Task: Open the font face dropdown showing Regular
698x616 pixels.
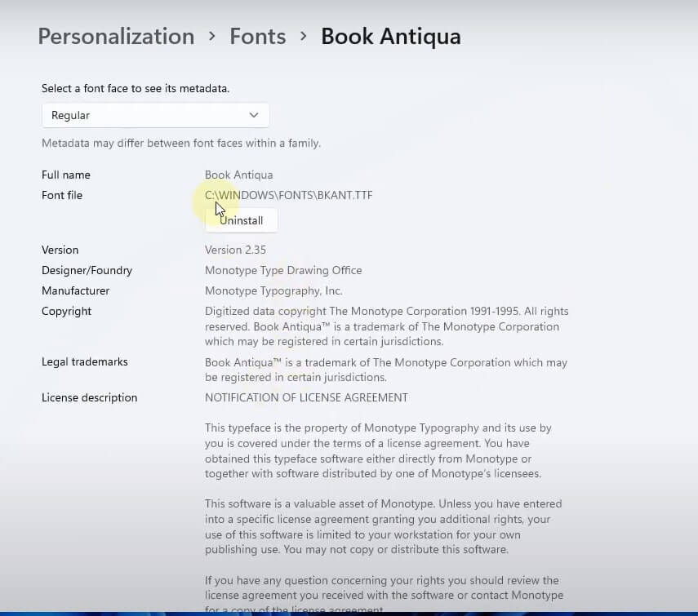Action: pyautogui.click(x=155, y=115)
